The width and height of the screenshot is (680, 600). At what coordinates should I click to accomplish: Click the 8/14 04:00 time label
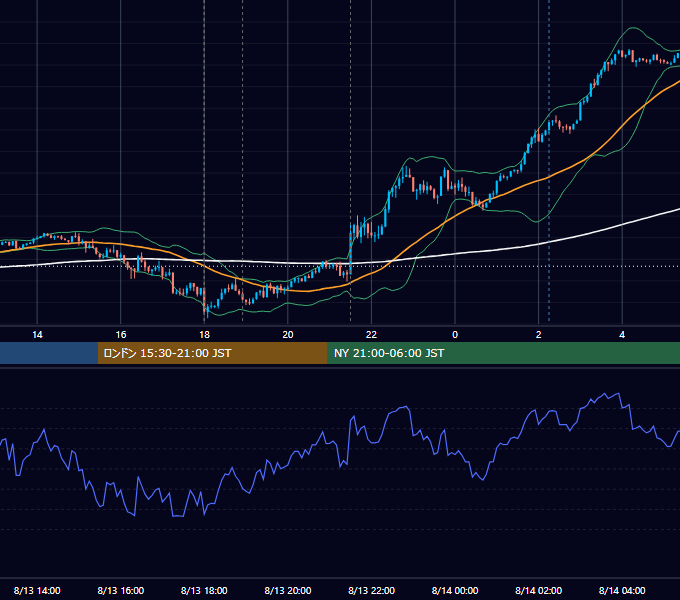[622, 590]
